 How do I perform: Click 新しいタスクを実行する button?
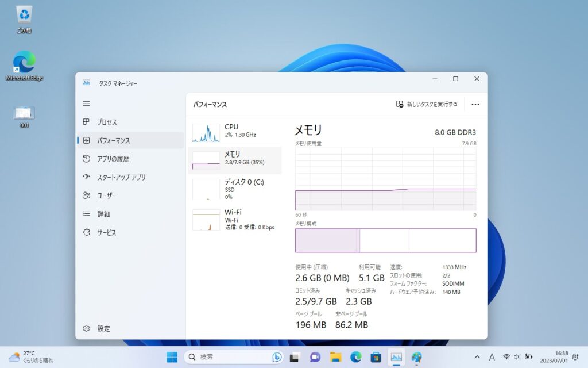[427, 104]
